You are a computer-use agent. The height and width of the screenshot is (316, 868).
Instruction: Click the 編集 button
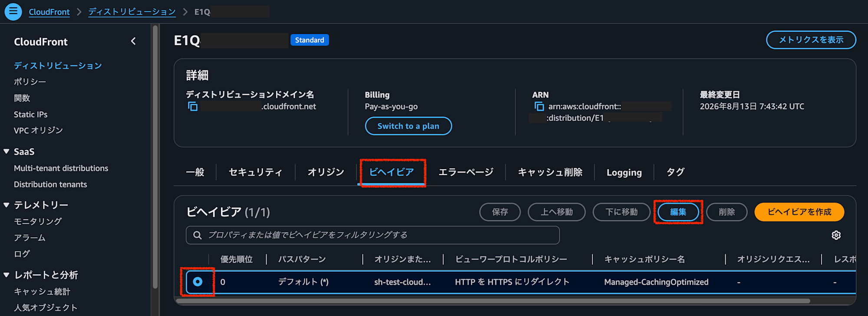pyautogui.click(x=678, y=212)
